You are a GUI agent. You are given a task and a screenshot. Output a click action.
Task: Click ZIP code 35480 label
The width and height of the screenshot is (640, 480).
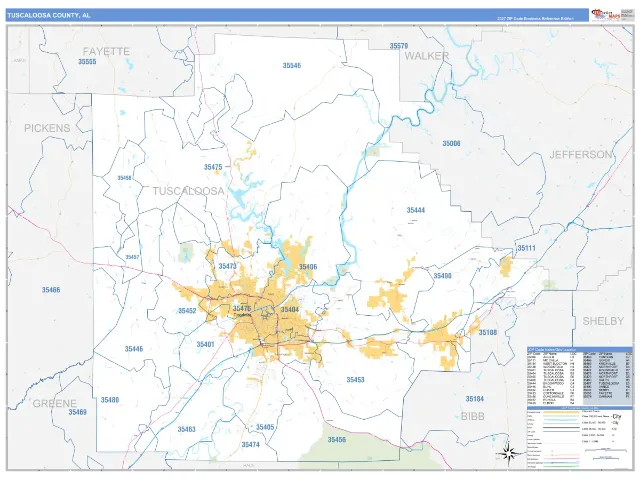click(x=110, y=400)
